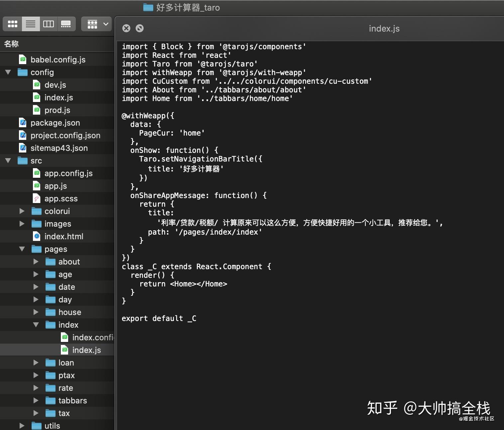Switch Finder to gallery view

pos(66,24)
